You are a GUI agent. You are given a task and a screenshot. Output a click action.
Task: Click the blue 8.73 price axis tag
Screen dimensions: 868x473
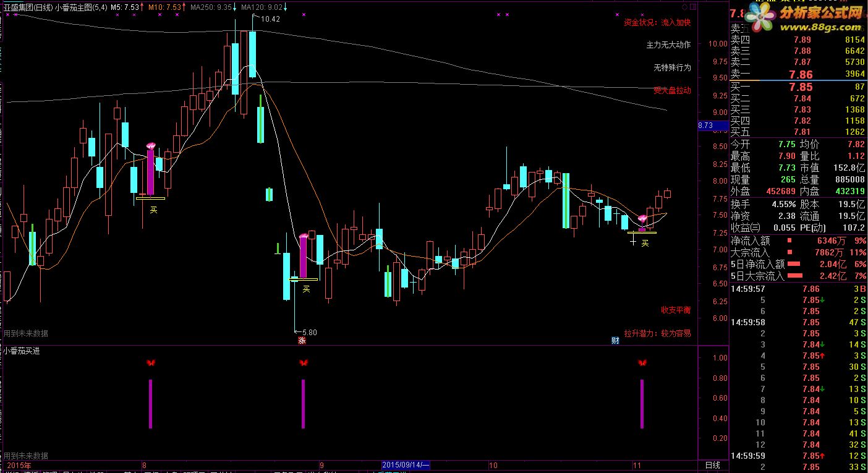(x=713, y=125)
